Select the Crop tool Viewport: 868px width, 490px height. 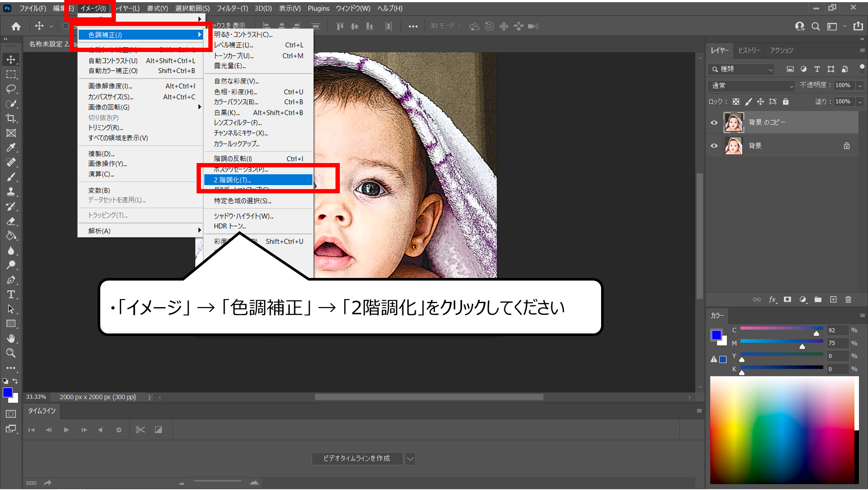click(11, 118)
